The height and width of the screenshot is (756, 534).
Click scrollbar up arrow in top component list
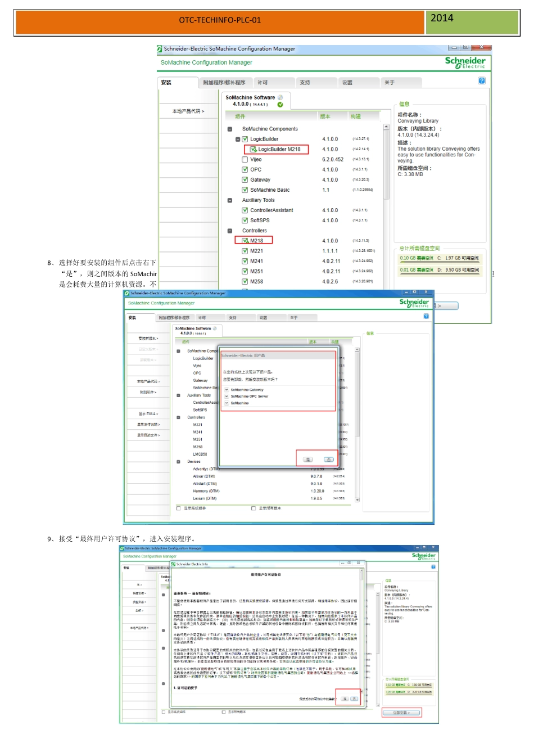(386, 127)
